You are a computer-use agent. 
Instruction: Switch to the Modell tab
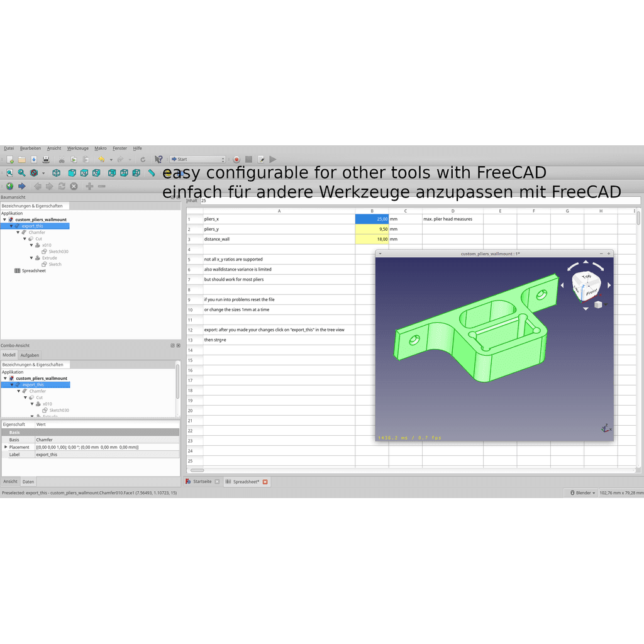pos(9,355)
